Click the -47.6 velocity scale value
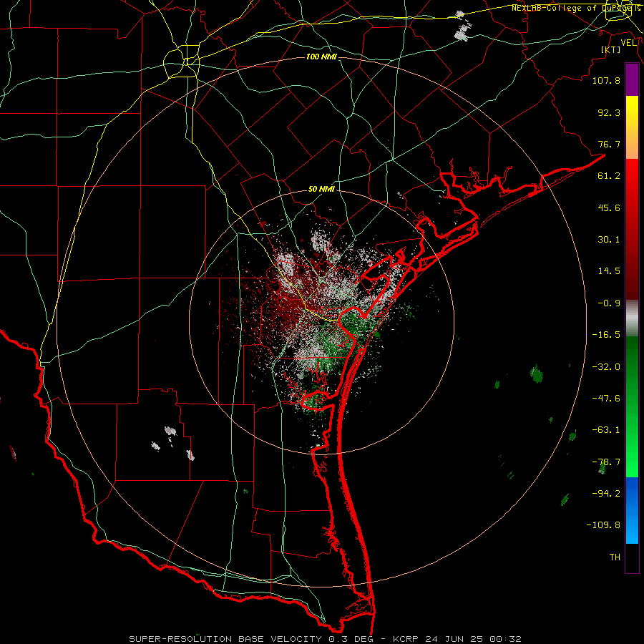Screen dimensions: 644x644 coord(606,399)
